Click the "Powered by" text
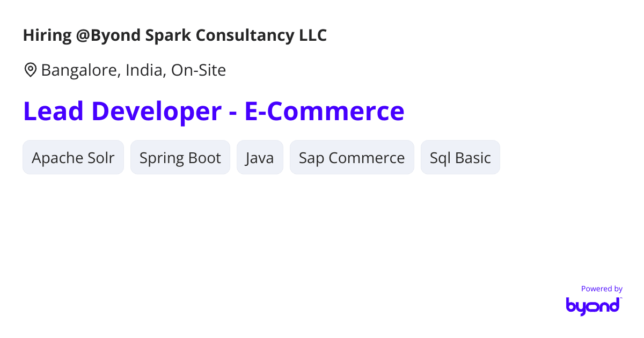Image resolution: width=644 pixels, height=338 pixels. point(602,289)
